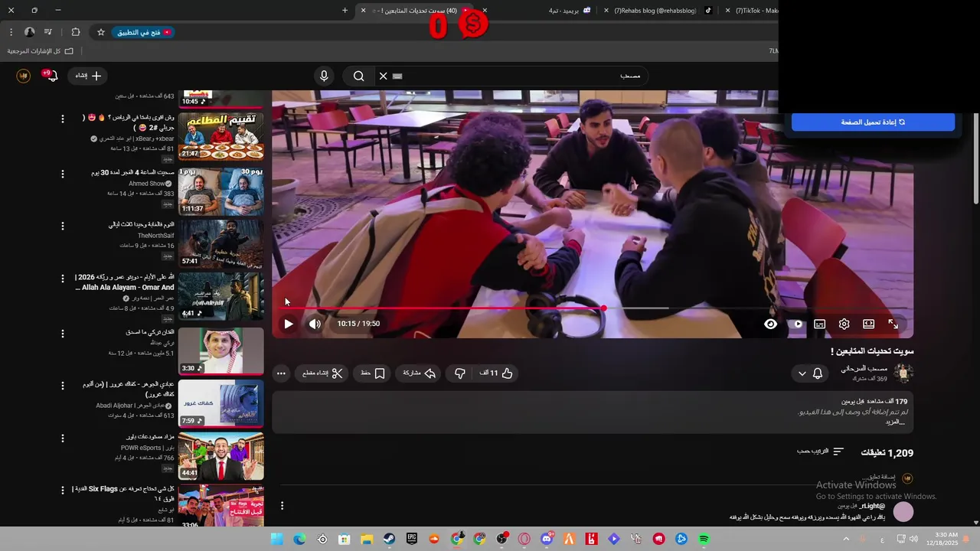Open the YouTube account avatar menu

24,76
